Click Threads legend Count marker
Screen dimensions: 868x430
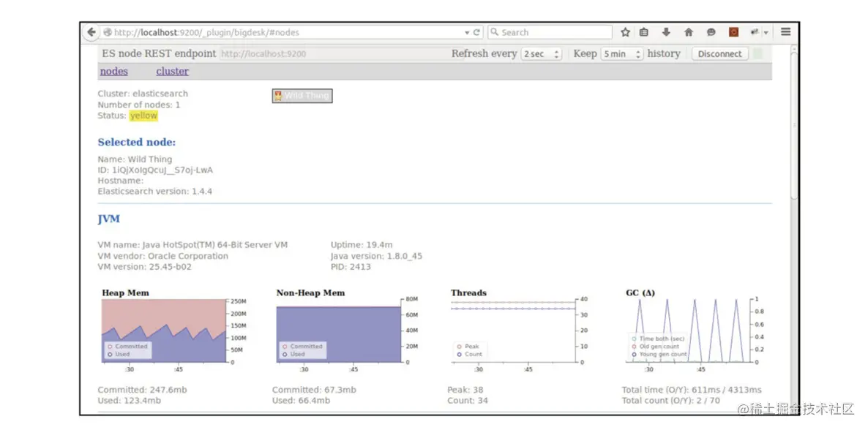click(460, 354)
